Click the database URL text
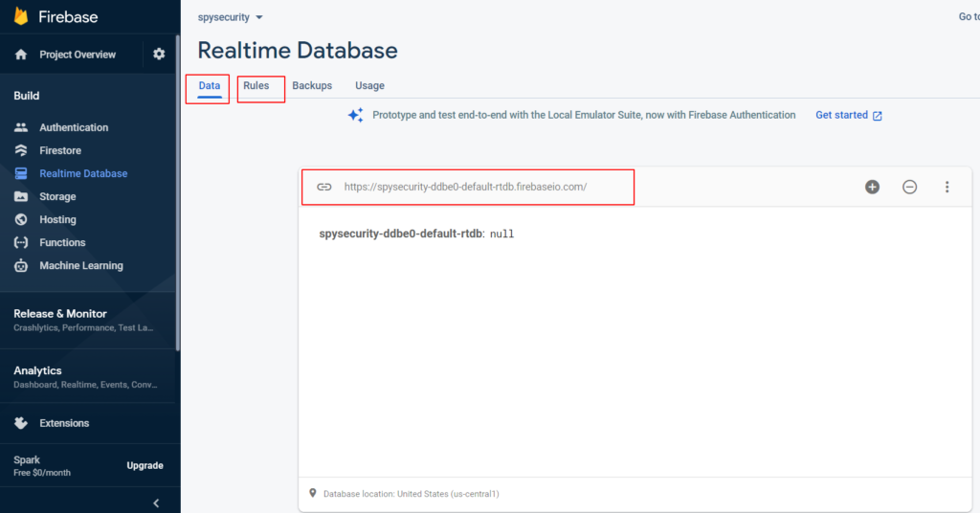This screenshot has height=513, width=980. (x=466, y=187)
